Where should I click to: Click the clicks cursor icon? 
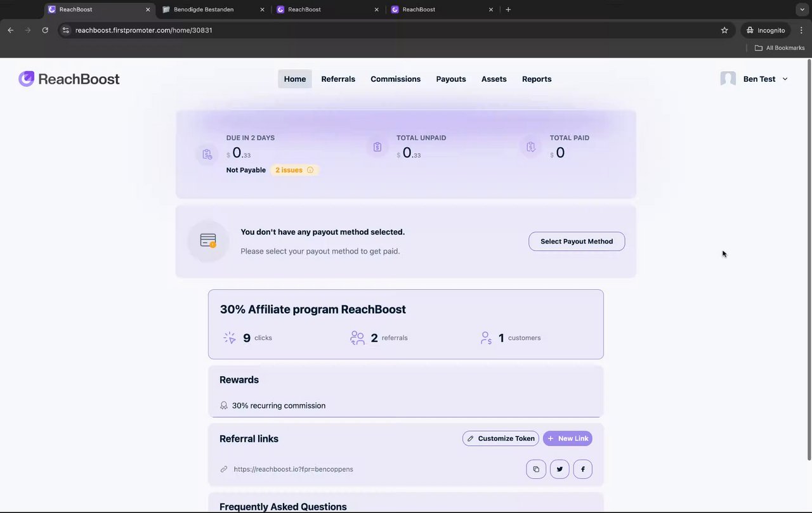click(230, 338)
